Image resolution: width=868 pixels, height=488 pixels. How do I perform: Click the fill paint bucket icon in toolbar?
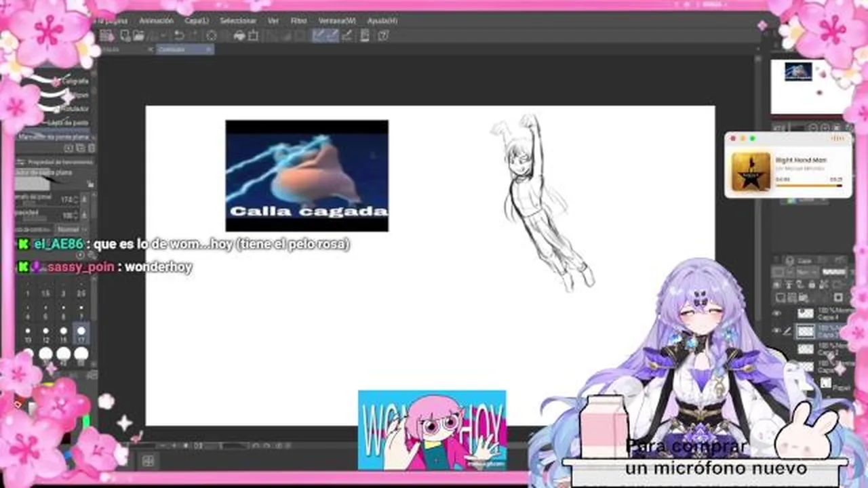coord(239,36)
